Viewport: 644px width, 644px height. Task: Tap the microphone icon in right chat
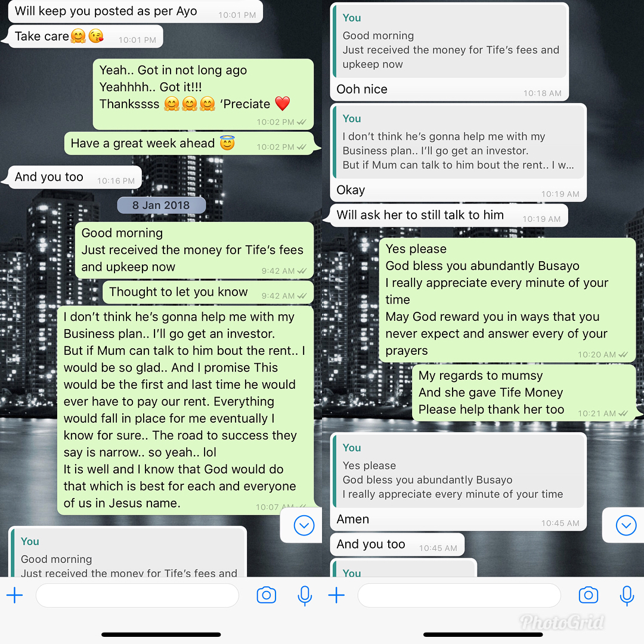coord(627,596)
